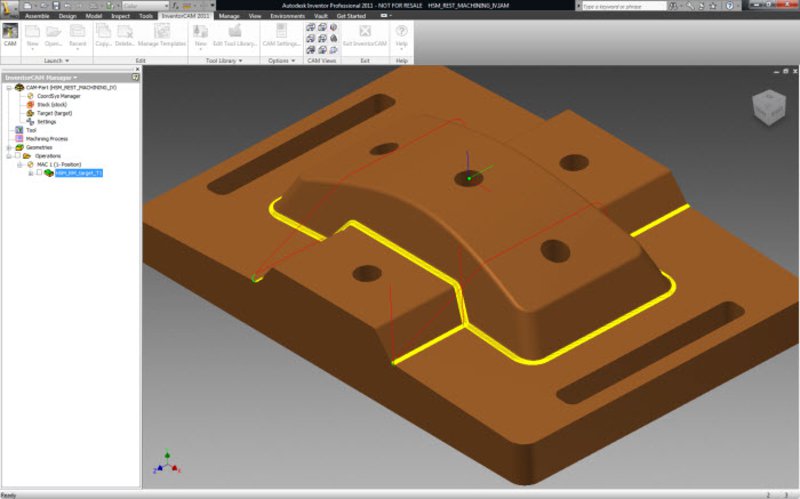Select the Target (target) tree item
The width and height of the screenshot is (800, 499).
(55, 113)
